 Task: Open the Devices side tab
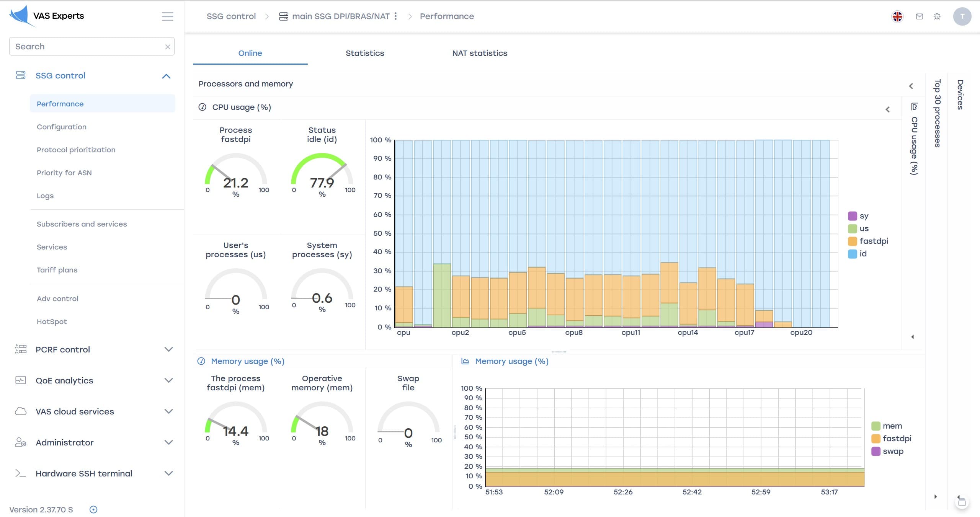click(x=960, y=95)
